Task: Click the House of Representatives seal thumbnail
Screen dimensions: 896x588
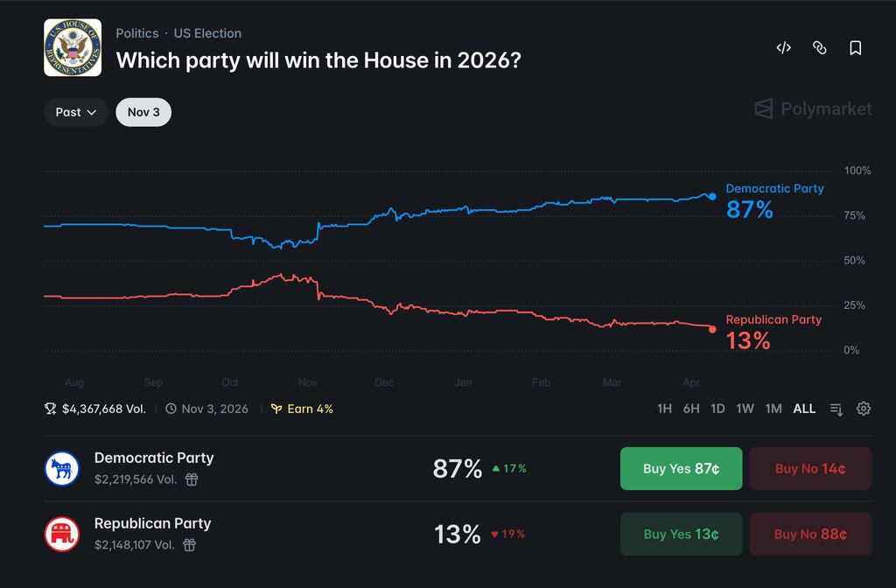Action: 73,47
